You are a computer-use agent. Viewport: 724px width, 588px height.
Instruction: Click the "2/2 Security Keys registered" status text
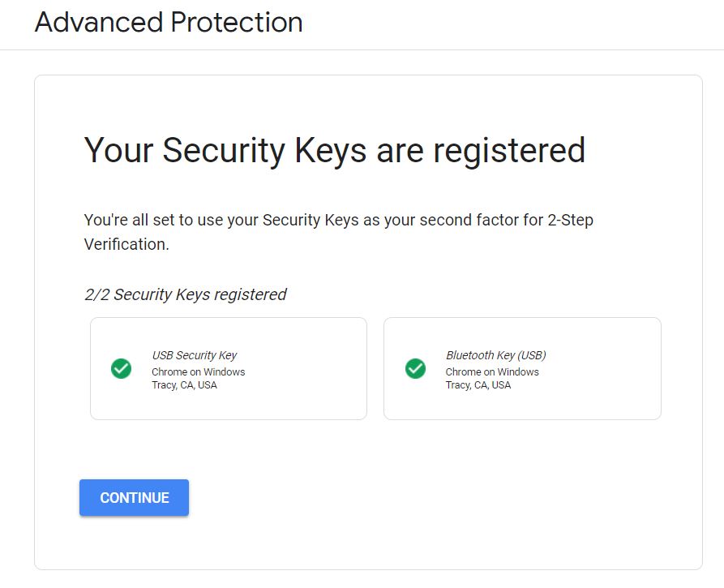(186, 294)
